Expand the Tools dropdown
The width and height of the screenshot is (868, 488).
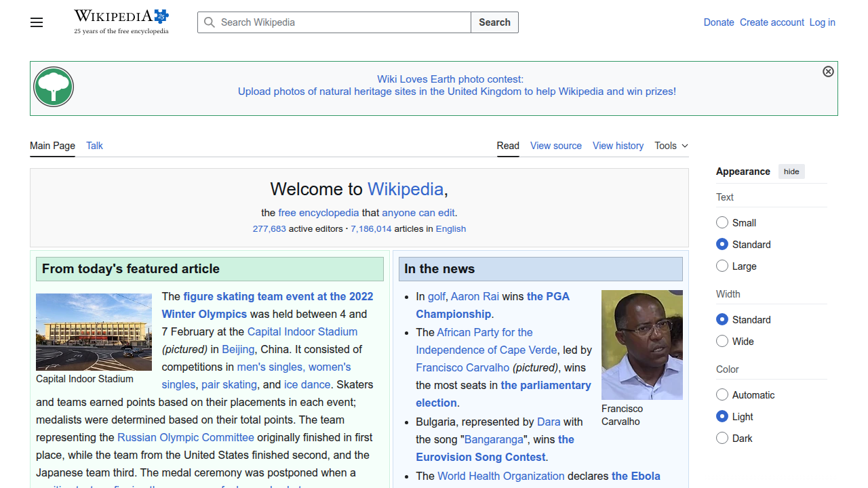[671, 146]
